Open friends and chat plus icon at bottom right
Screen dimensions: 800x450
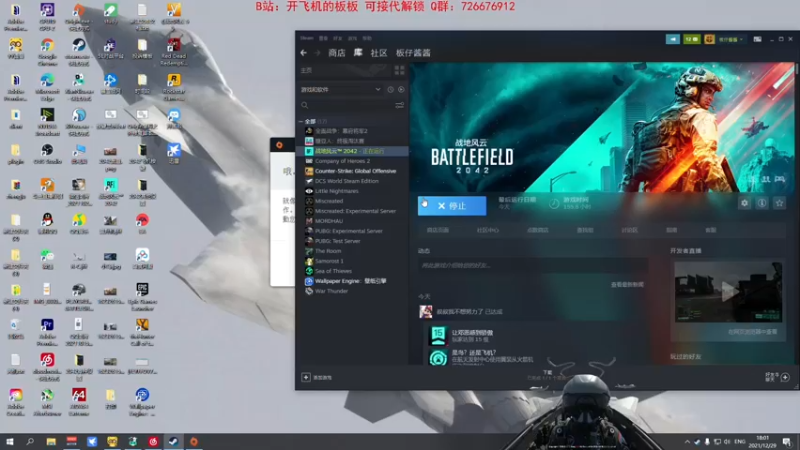[785, 378]
